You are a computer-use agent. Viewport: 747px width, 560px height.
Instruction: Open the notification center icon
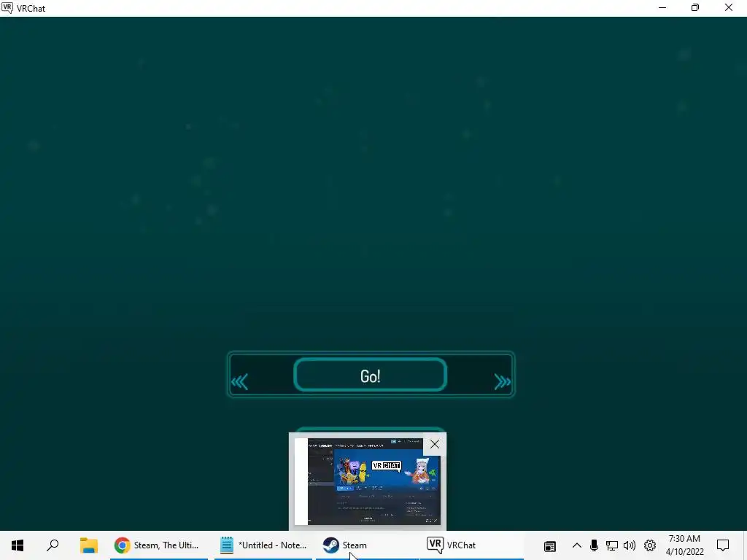tap(723, 545)
